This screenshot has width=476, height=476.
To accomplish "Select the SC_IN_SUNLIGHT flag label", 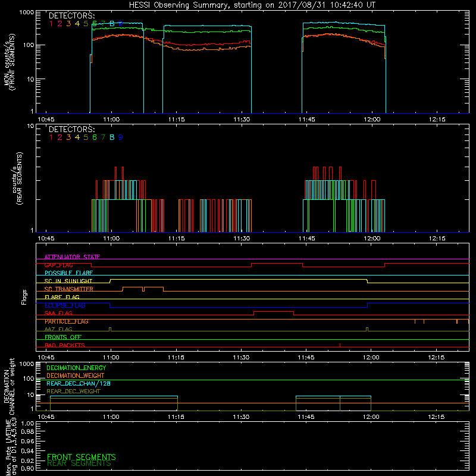I will click(68, 281).
